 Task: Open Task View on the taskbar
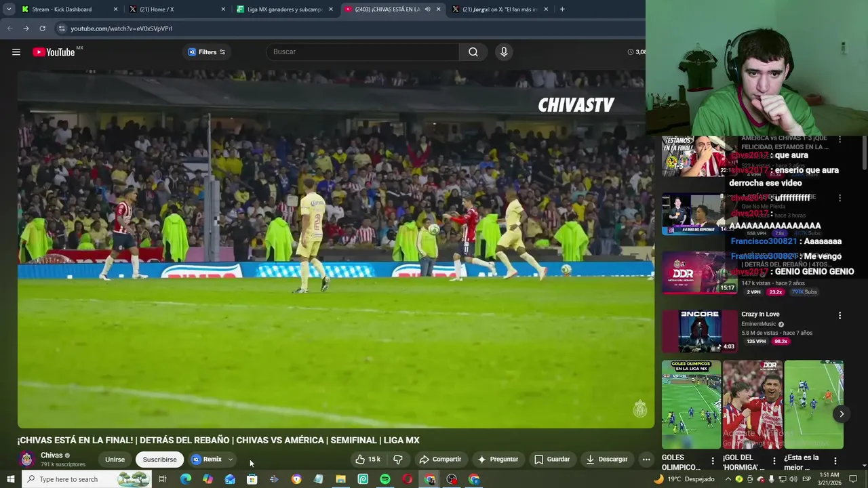tap(163, 479)
